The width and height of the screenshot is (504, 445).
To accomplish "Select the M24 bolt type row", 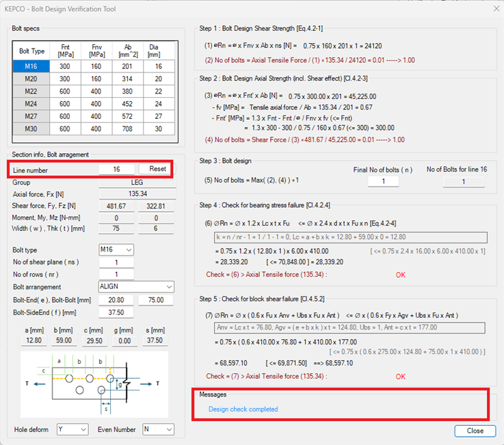I will click(x=31, y=104).
